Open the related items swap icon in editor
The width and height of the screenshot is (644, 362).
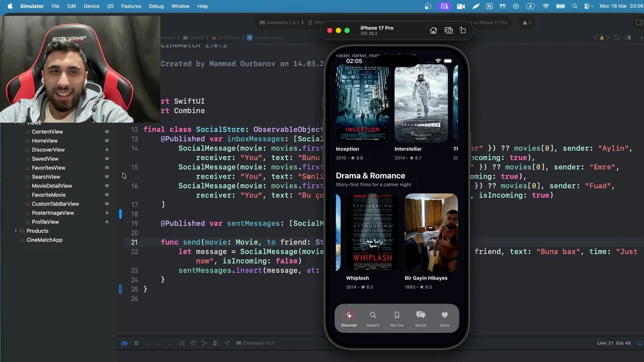click(x=618, y=38)
